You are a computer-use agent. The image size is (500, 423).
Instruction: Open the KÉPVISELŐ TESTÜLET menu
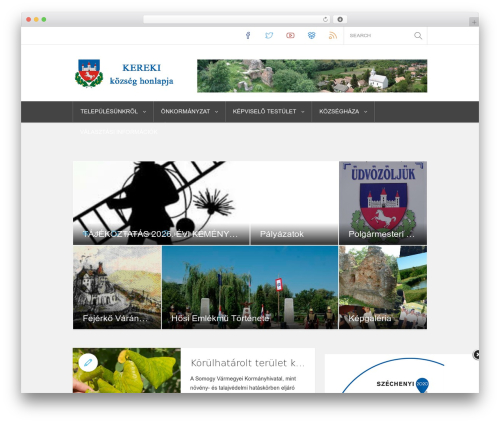point(268,112)
